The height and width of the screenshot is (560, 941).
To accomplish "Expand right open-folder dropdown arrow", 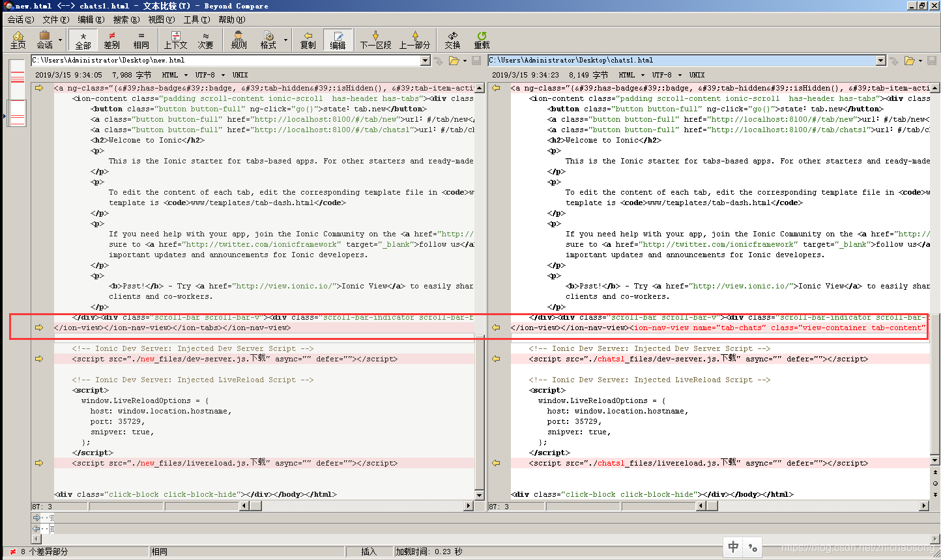I will [x=920, y=61].
